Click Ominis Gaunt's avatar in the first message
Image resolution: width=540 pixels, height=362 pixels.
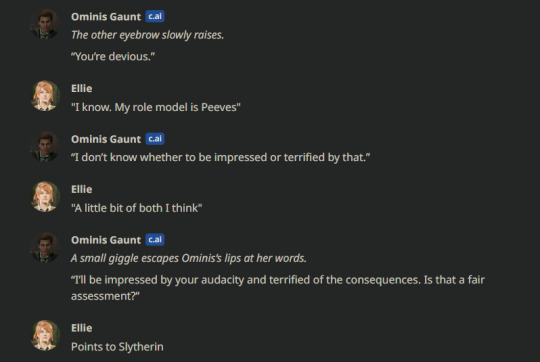45,24
